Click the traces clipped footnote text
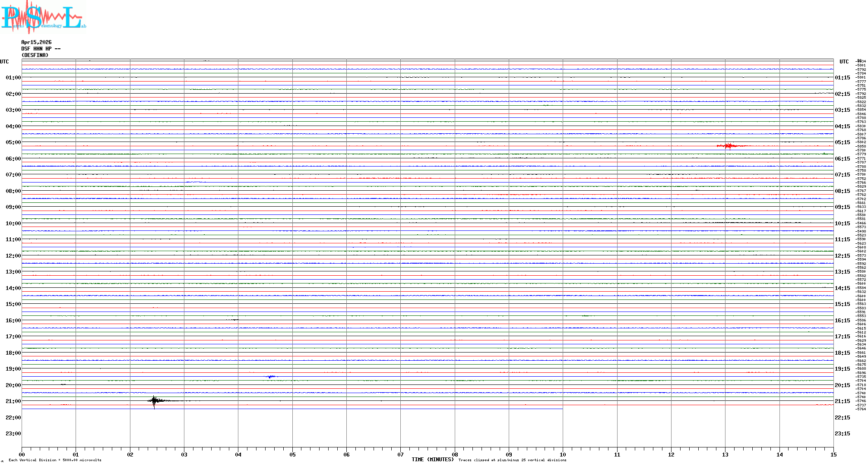The width and height of the screenshot is (868, 466). point(512,460)
